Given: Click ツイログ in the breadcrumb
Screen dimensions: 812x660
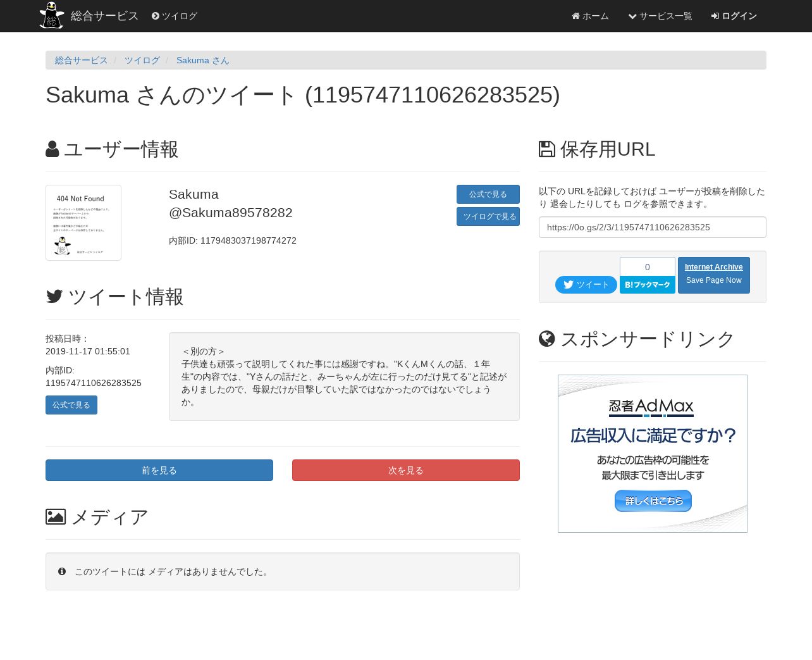Looking at the screenshot, I should [x=142, y=60].
